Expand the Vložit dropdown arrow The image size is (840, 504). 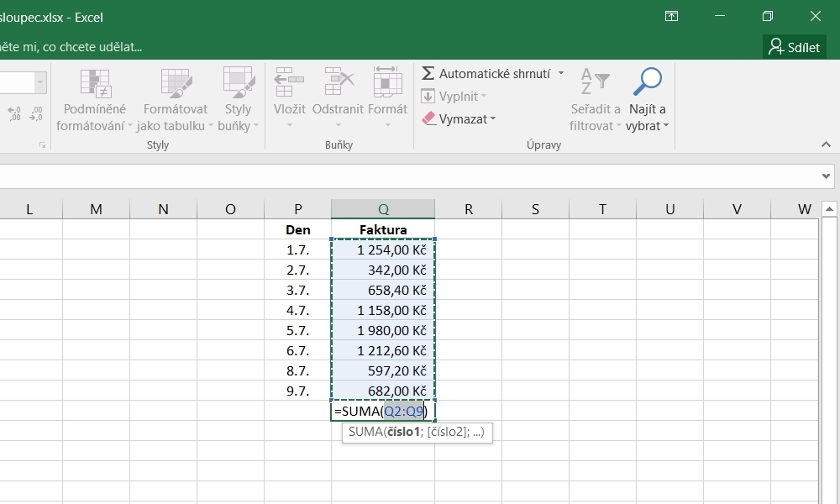(289, 125)
